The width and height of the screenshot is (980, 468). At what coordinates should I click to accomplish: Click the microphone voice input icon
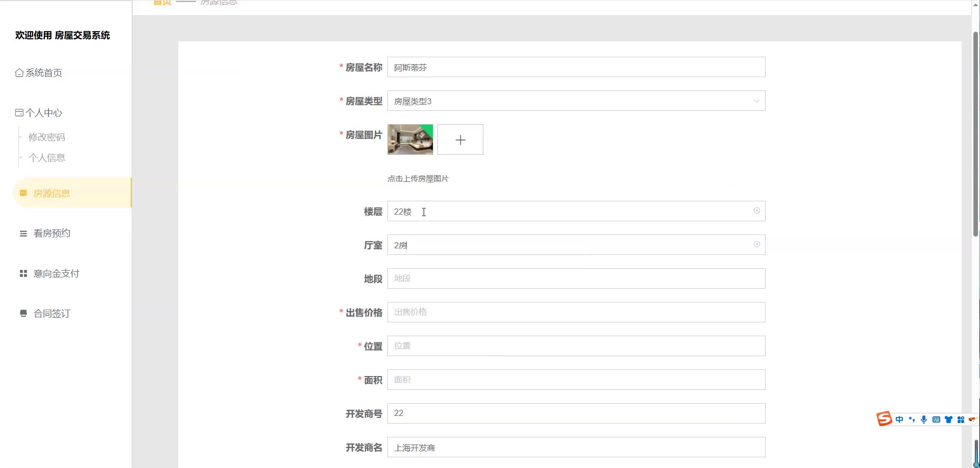[924, 419]
